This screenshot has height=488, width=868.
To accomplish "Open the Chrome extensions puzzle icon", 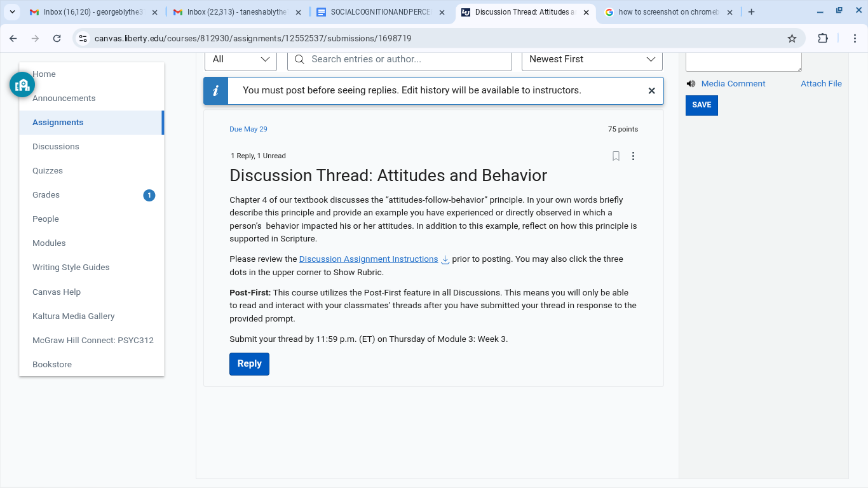I will (823, 38).
